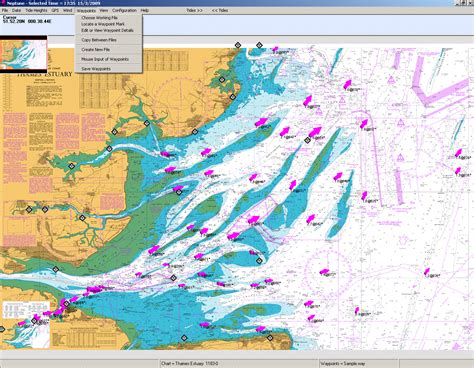
Task: Choose Working File from the Waypoints menu
Action: click(99, 18)
